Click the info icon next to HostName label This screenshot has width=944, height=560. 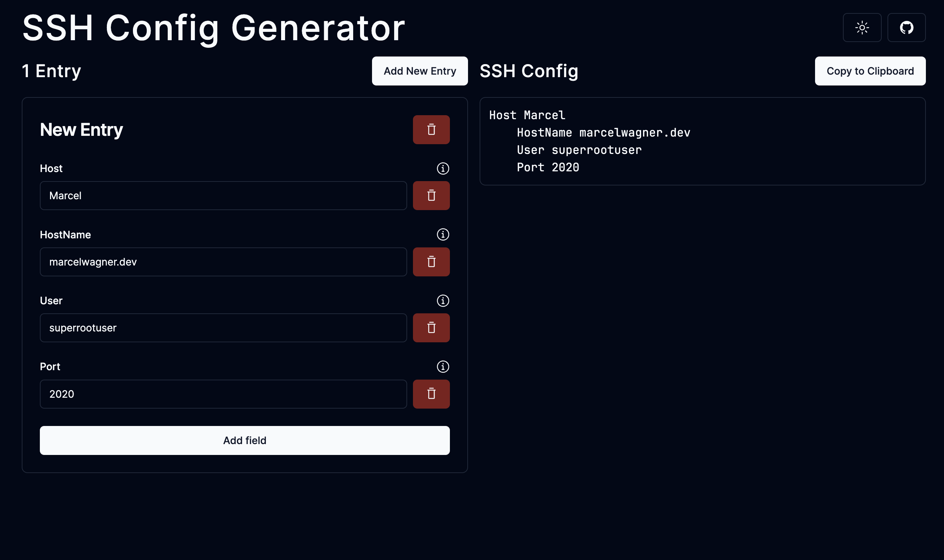443,235
